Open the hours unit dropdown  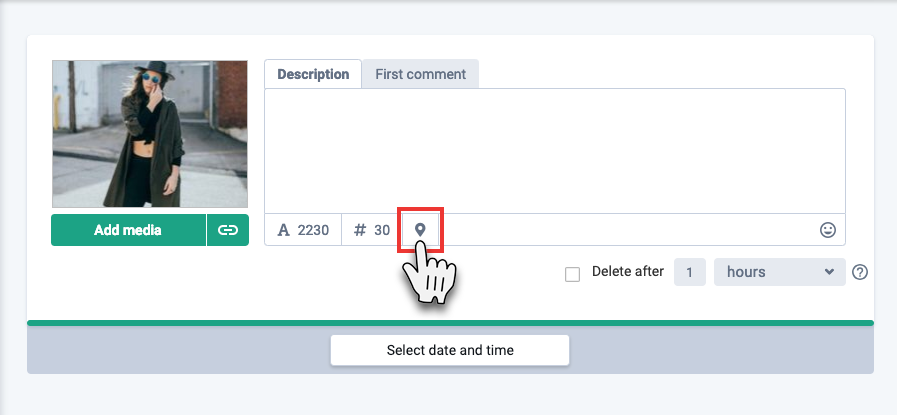coord(780,272)
